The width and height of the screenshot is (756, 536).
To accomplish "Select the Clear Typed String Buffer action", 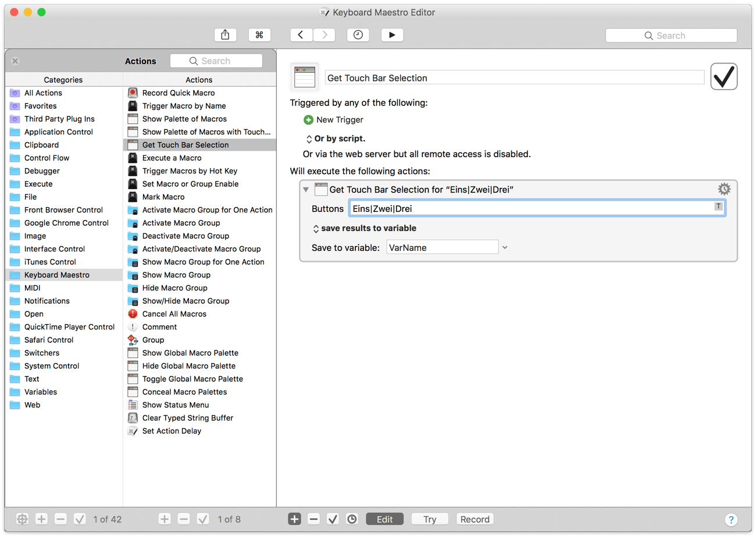I will [x=199, y=418].
